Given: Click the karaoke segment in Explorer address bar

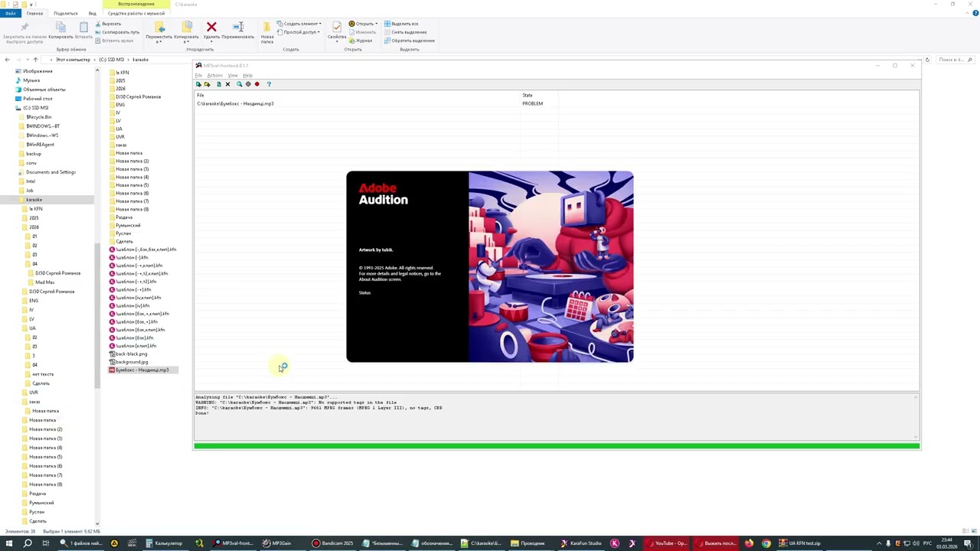Looking at the screenshot, I should (x=140, y=60).
